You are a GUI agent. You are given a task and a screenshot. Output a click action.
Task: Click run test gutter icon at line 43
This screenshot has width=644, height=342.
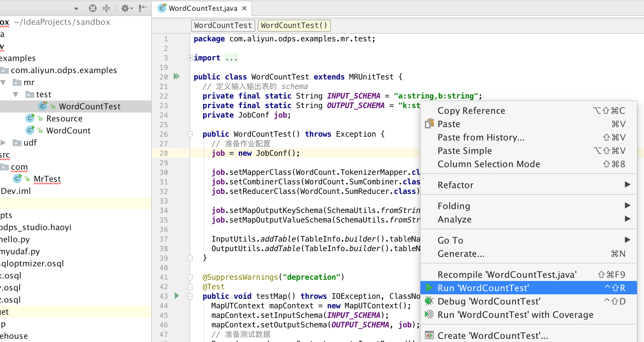(177, 296)
